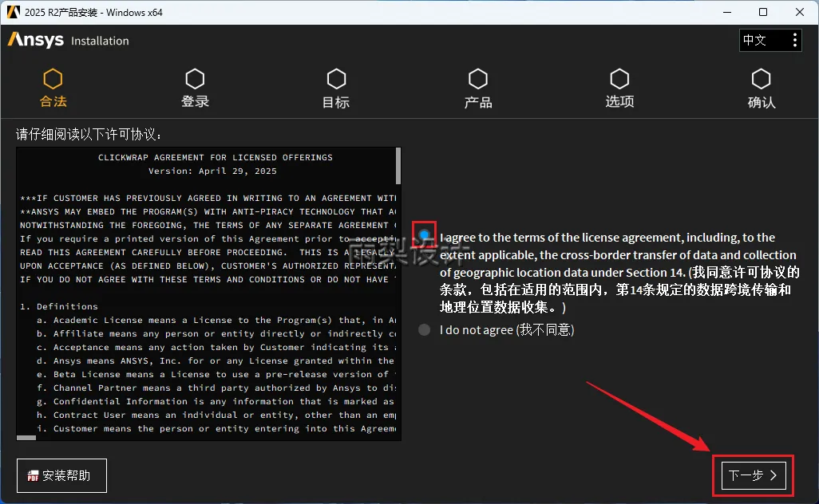
Task: Click "Version: April 29, 2025" line
Action: tap(212, 171)
